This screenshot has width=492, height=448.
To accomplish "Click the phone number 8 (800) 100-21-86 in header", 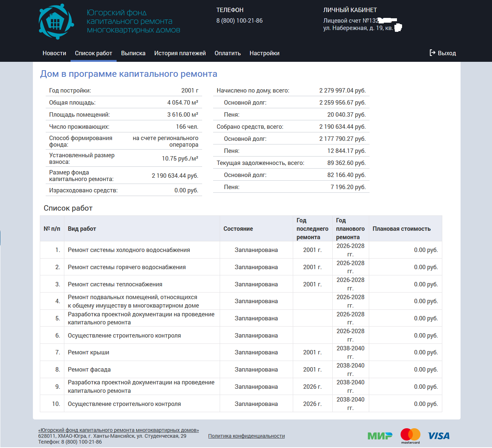I will 239,21.
